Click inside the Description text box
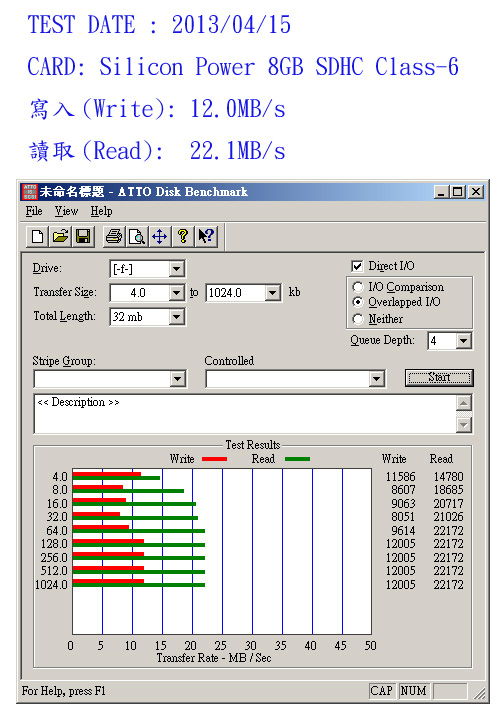500x717 pixels. (245, 414)
